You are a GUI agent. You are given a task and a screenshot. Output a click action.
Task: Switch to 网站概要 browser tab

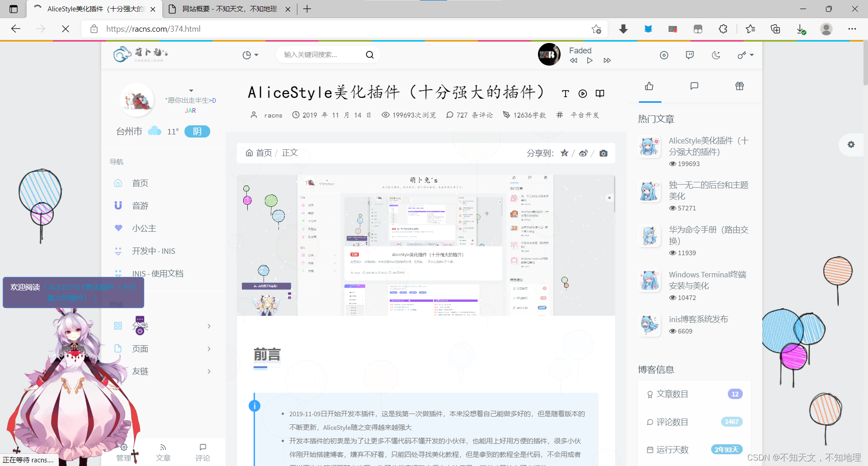[x=230, y=9]
